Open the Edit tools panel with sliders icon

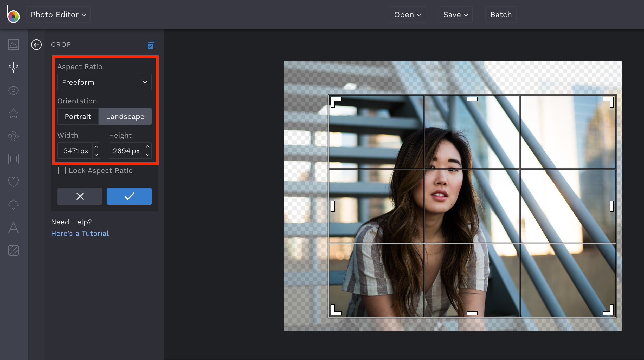(x=13, y=68)
